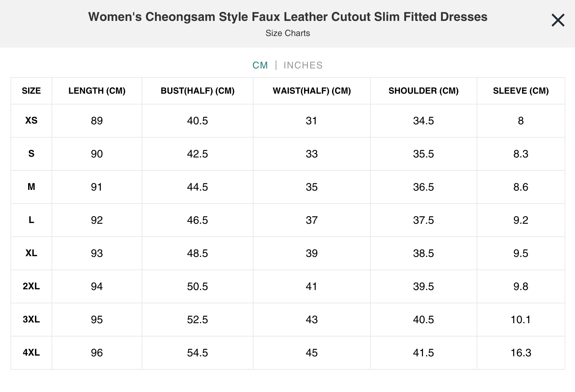Select the S size row label
The height and width of the screenshot is (392, 575).
click(x=31, y=154)
